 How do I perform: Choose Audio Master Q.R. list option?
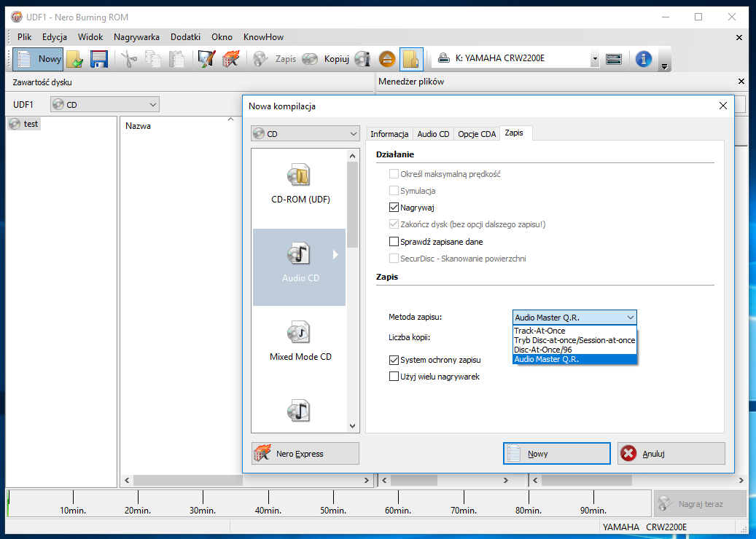574,359
